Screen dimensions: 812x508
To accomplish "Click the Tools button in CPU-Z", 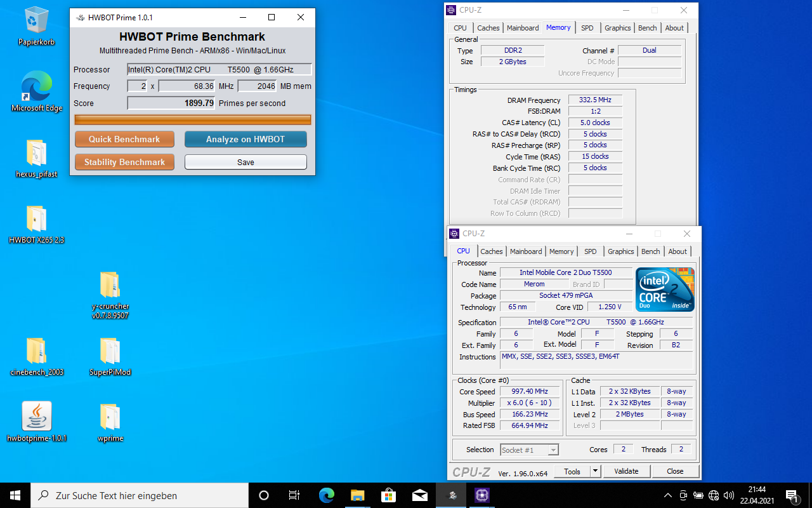I will 572,471.
